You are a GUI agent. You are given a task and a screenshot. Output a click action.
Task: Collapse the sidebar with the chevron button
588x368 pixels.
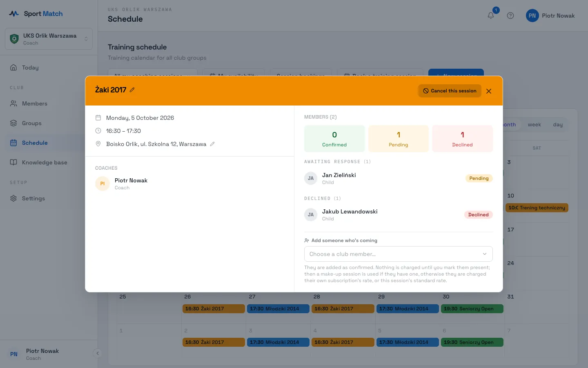(97, 353)
